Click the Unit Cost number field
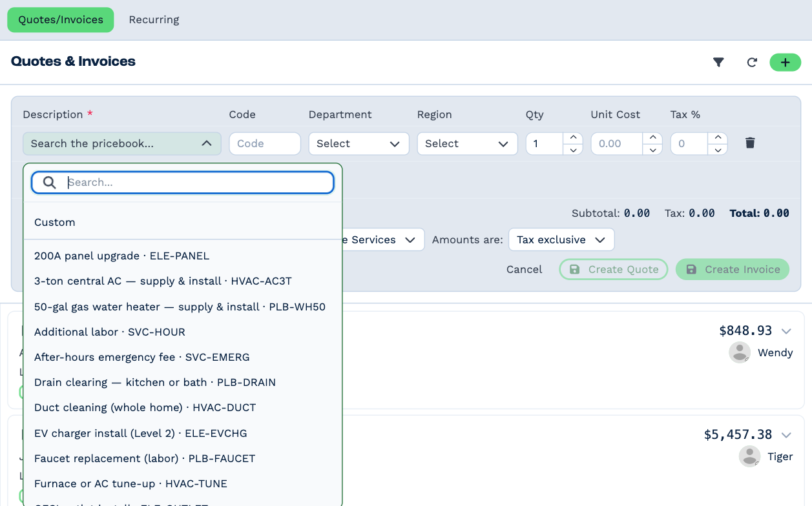The height and width of the screenshot is (506, 812). click(617, 143)
